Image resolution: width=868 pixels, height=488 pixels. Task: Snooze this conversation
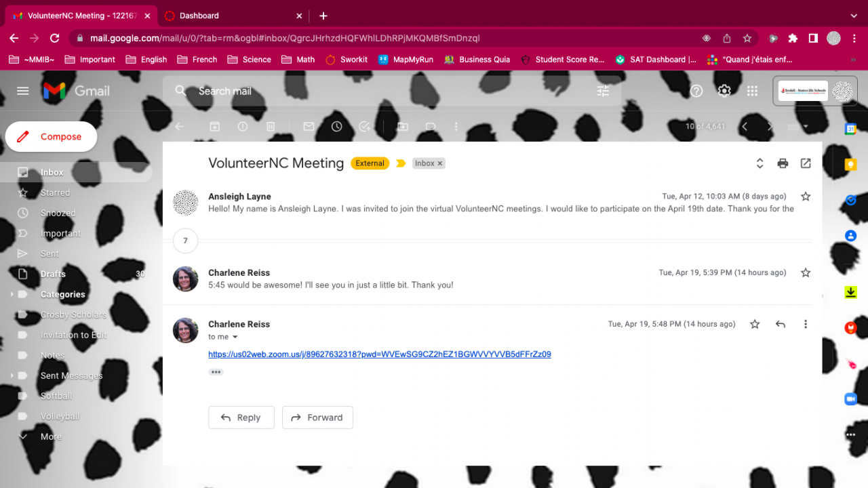[337, 127]
